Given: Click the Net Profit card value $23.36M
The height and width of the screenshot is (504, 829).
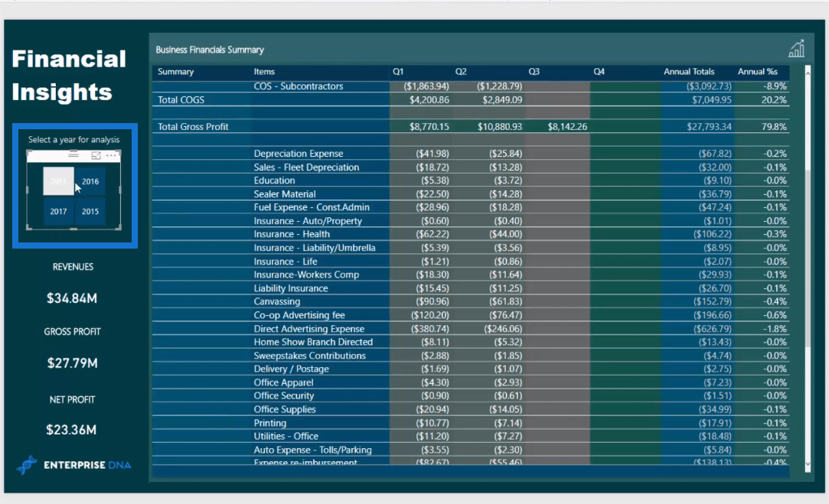Looking at the screenshot, I should click(x=71, y=430).
